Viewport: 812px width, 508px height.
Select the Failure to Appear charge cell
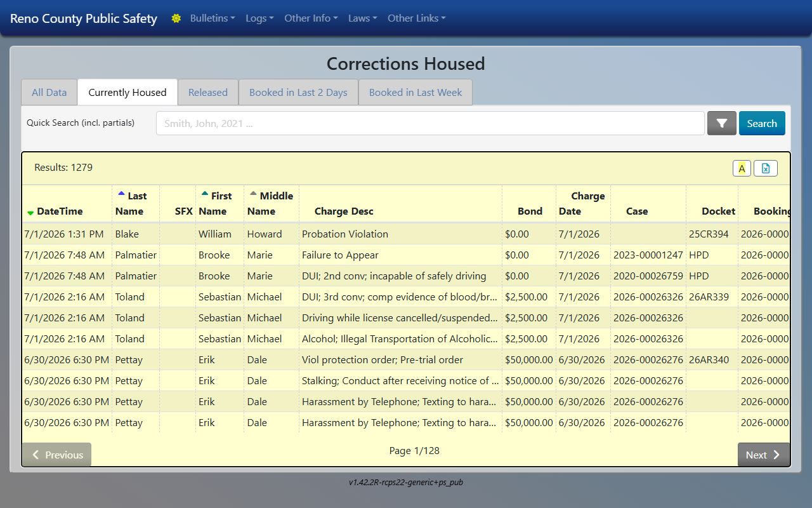[x=400, y=255]
